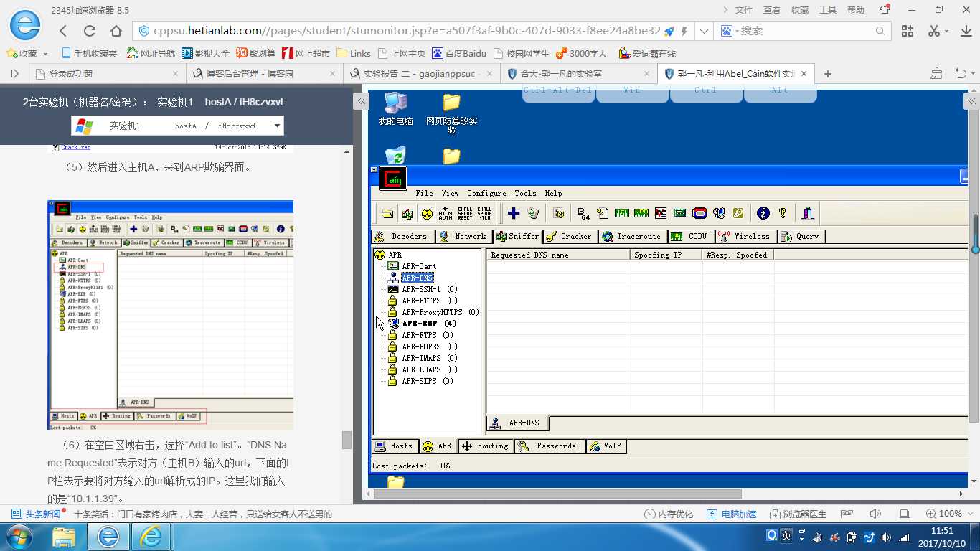The height and width of the screenshot is (551, 980).
Task: Switch to the Traceroute tab
Action: 632,236
